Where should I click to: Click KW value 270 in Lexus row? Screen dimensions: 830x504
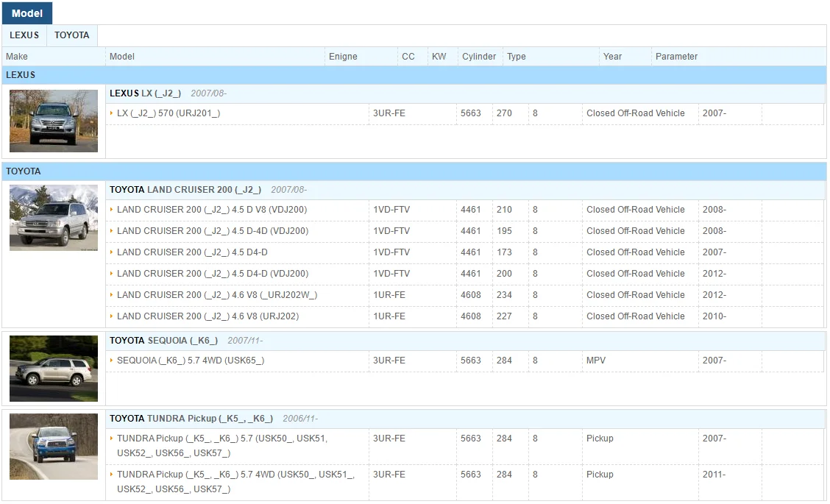[504, 113]
